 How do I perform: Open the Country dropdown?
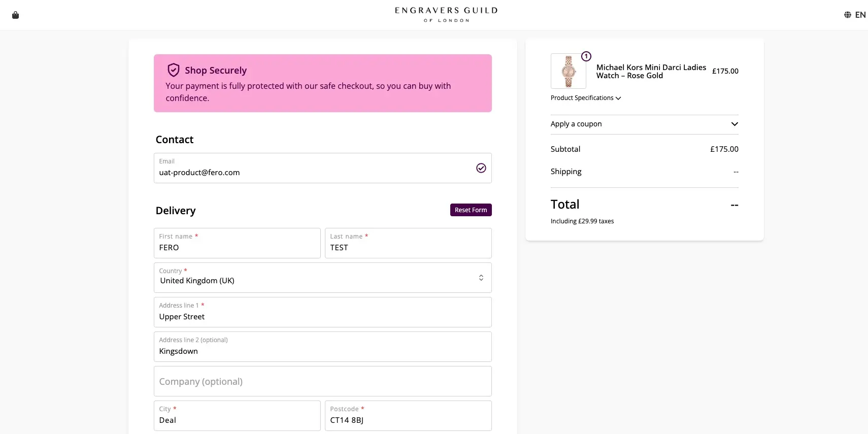point(322,278)
